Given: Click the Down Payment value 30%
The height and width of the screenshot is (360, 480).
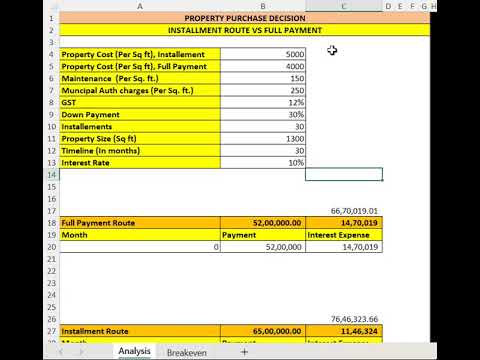Looking at the screenshot, I should click(263, 114).
